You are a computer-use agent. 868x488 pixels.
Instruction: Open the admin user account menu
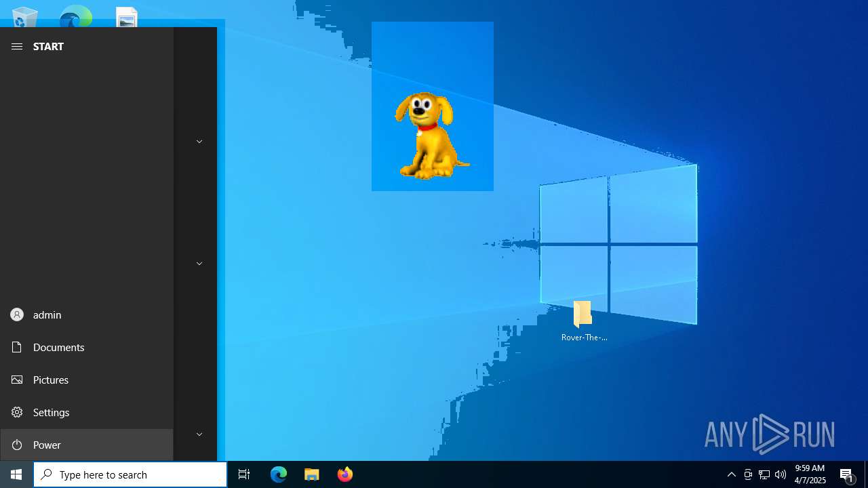(87, 314)
